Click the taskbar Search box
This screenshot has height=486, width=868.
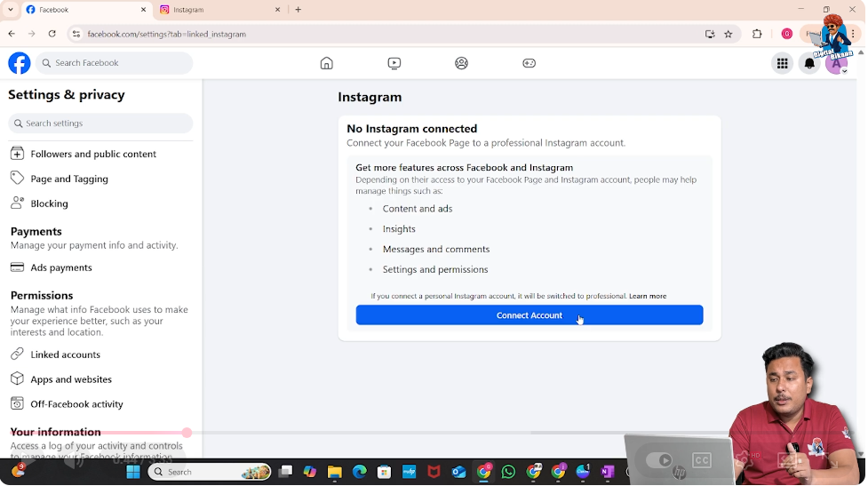pyautogui.click(x=210, y=472)
